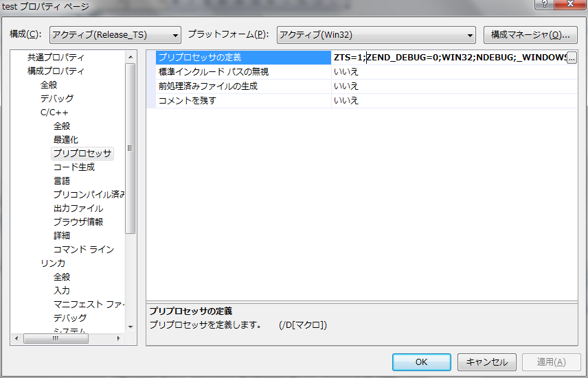Select 出力ファイル tree item
Screen dimensions: 588x378
78,208
